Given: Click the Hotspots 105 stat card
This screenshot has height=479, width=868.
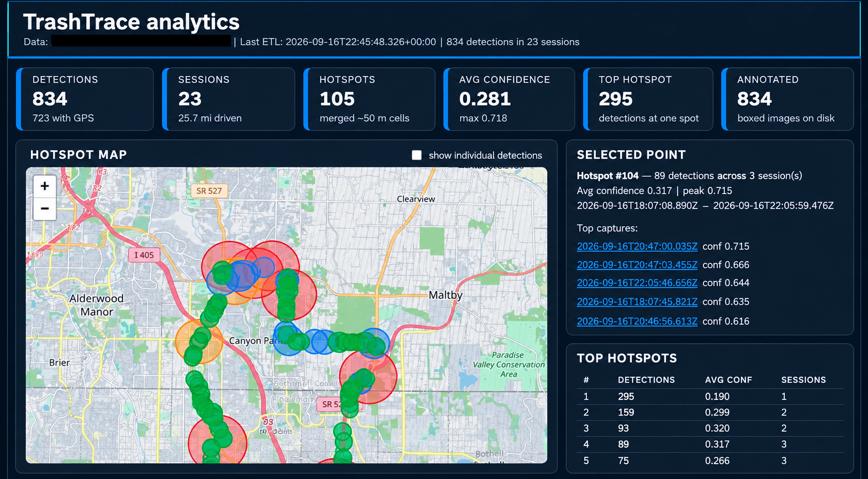Looking at the screenshot, I should pos(369,99).
